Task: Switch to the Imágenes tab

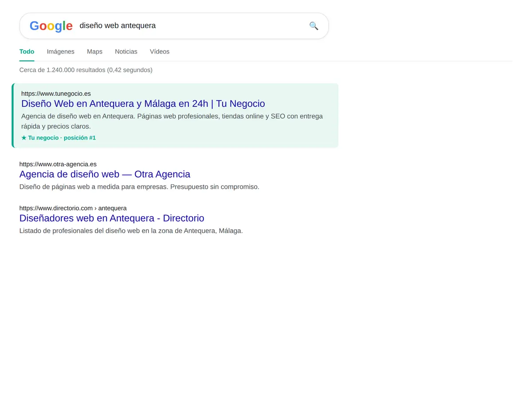Action: pos(61,52)
